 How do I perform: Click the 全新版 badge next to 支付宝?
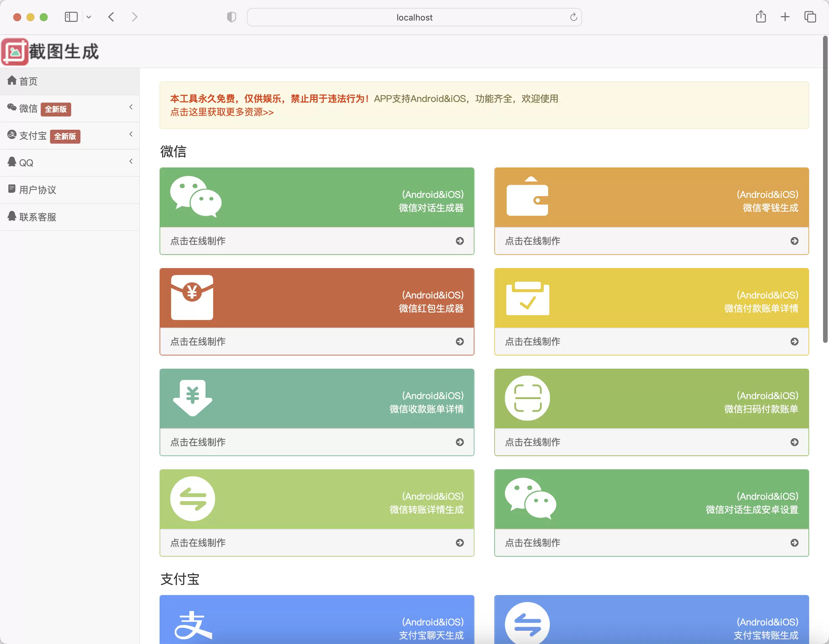click(x=65, y=136)
